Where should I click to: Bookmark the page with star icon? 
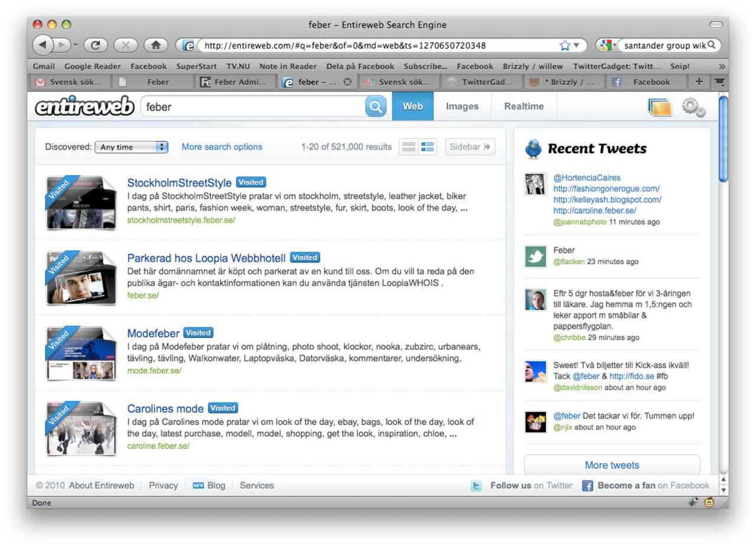click(x=565, y=45)
